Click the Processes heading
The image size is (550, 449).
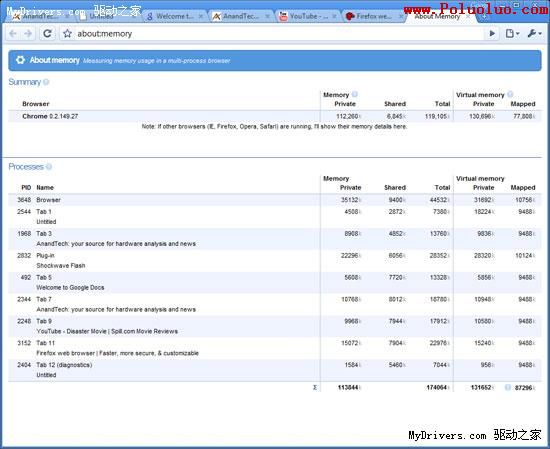coord(26,167)
